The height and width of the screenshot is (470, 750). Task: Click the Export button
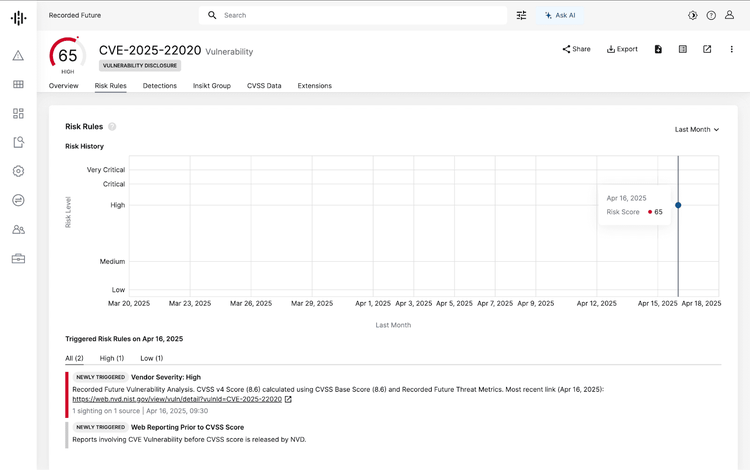coord(622,49)
